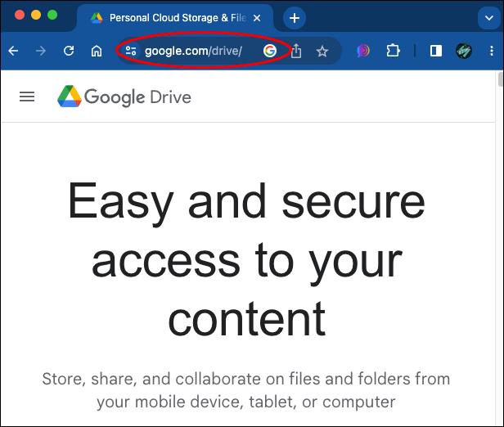Open the hamburger navigation menu
This screenshot has width=504, height=427.
click(27, 97)
